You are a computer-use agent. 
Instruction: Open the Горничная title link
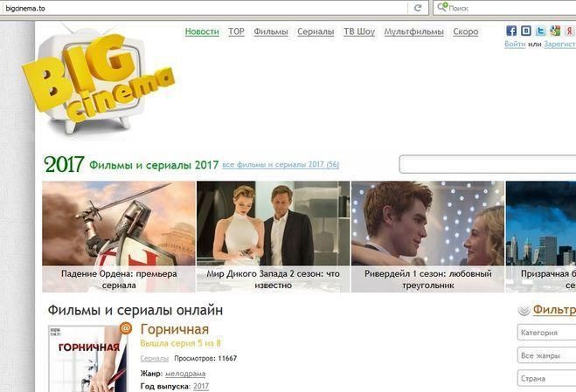(174, 329)
